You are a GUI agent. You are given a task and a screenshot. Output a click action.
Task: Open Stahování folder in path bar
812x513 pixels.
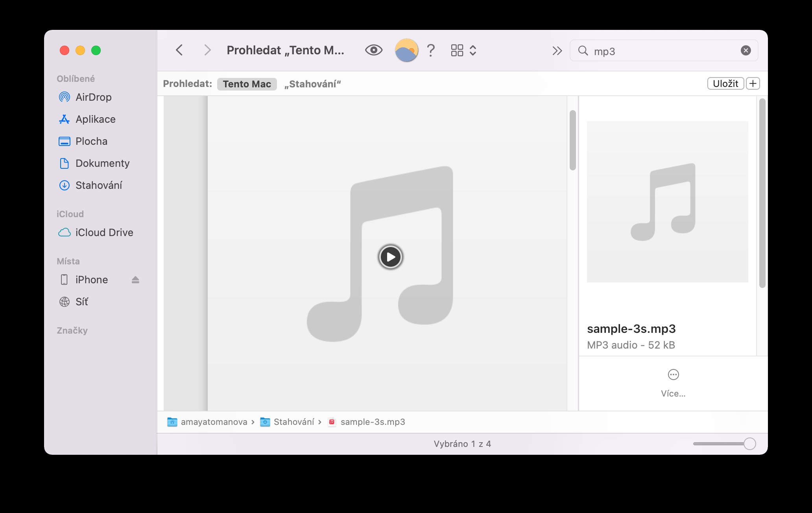[x=293, y=422]
